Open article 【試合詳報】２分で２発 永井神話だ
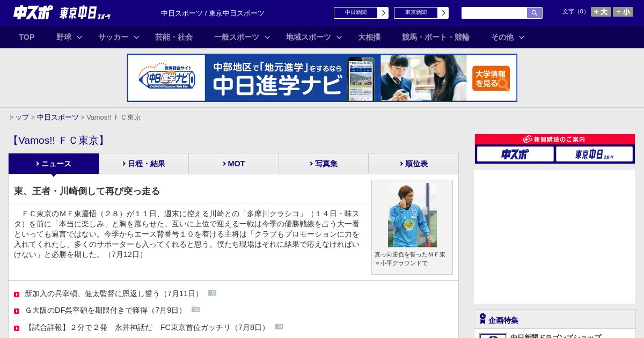 (147, 327)
